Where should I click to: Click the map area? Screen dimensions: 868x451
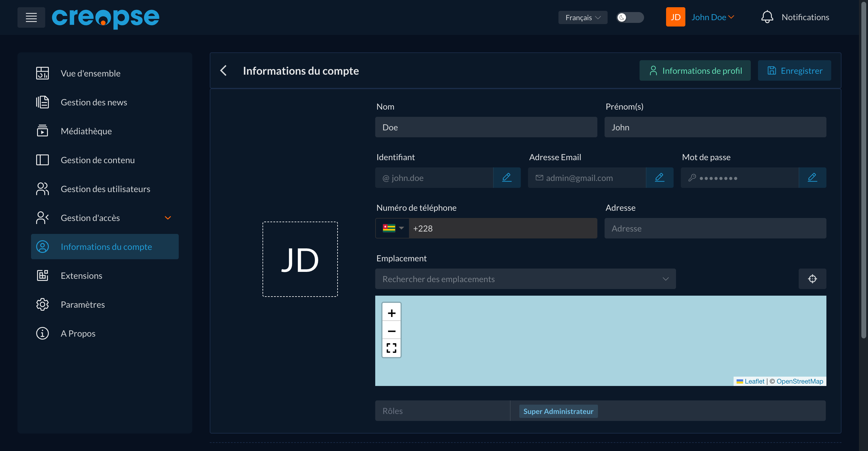point(600,341)
